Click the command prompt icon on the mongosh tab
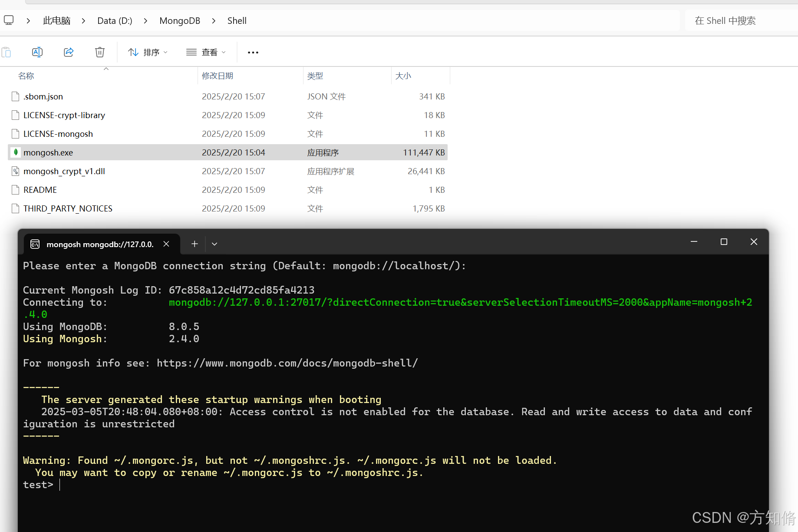 click(x=35, y=244)
